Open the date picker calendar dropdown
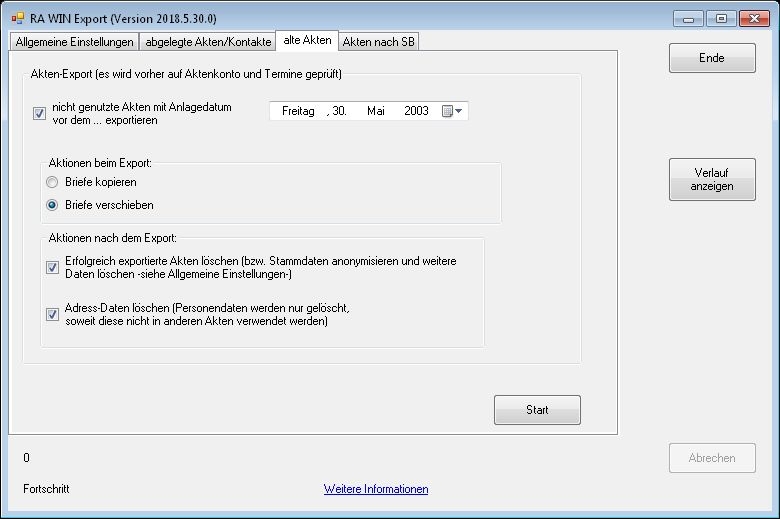The height and width of the screenshot is (519, 780). [452, 111]
